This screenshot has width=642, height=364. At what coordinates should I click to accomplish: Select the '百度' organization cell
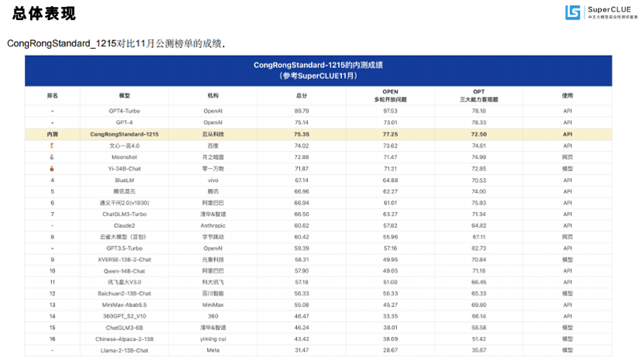(213, 146)
